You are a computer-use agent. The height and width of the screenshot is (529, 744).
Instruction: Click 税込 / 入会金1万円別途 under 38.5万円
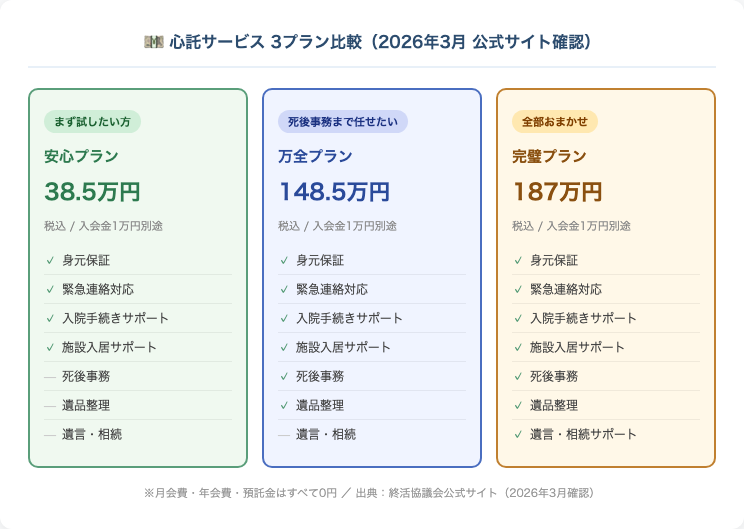point(103,226)
